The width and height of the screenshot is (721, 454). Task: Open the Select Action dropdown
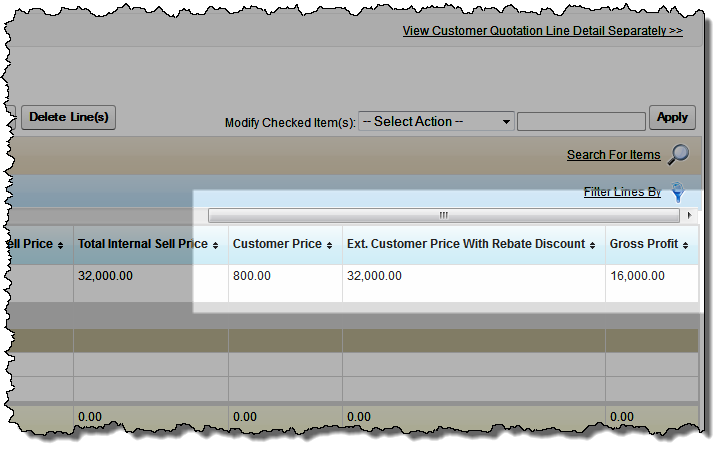pos(436,121)
